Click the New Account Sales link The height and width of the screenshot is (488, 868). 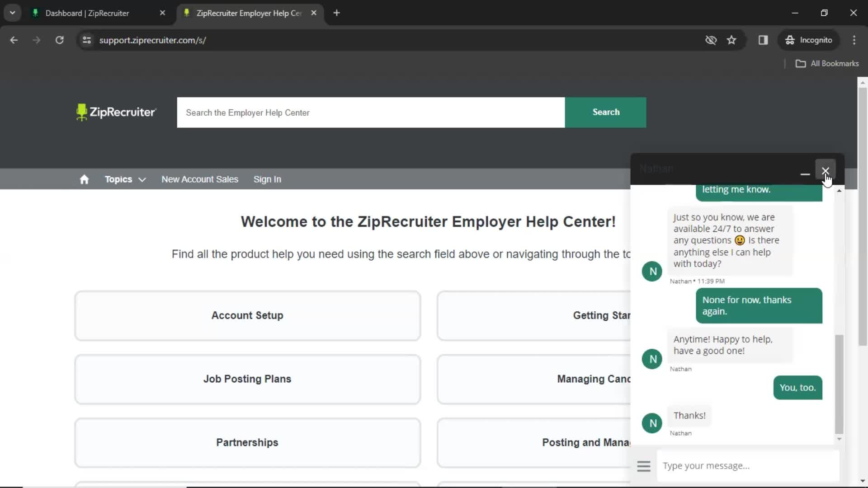pos(200,179)
